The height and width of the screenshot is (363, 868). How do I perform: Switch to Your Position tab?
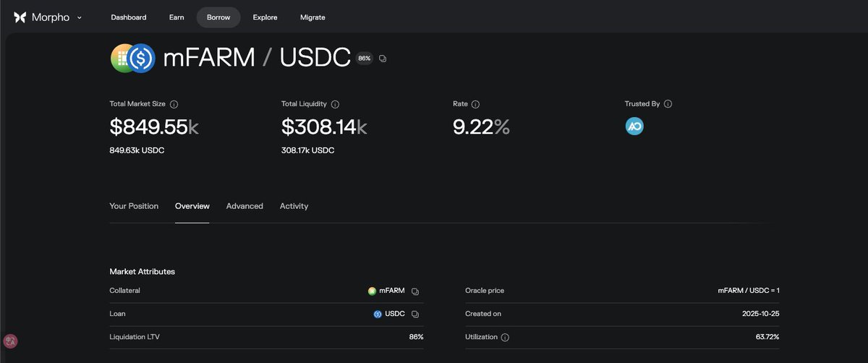tap(134, 206)
